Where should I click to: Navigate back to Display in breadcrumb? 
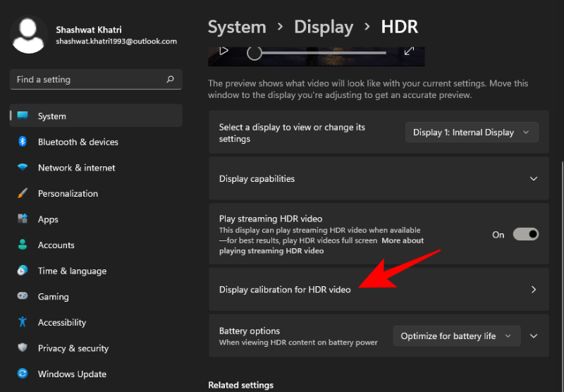point(323,27)
